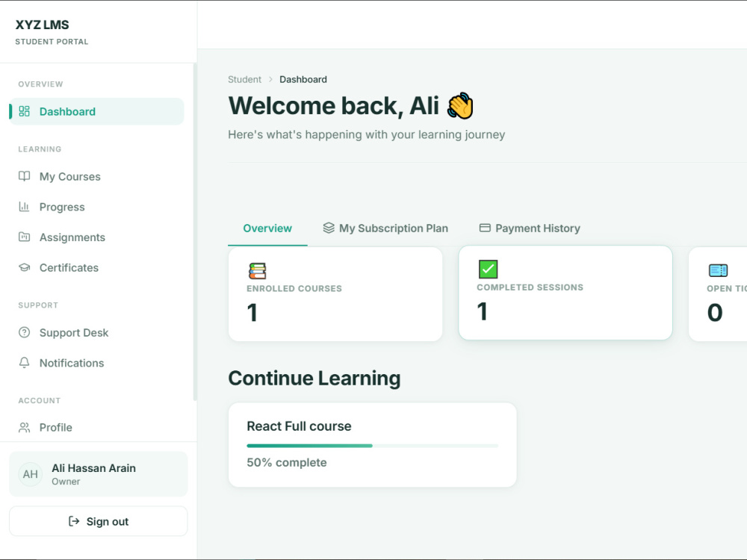Click the Certificates graduation cap icon
The width and height of the screenshot is (747, 560).
pyautogui.click(x=25, y=267)
